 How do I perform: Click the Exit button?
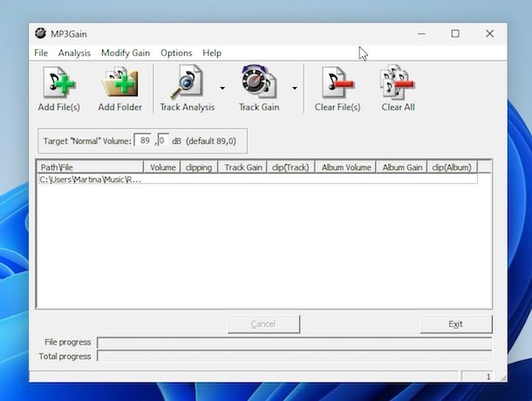[455, 324]
